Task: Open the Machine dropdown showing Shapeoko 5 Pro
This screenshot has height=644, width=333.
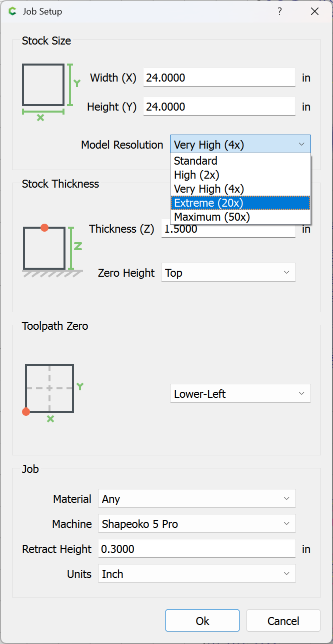Action: point(196,524)
